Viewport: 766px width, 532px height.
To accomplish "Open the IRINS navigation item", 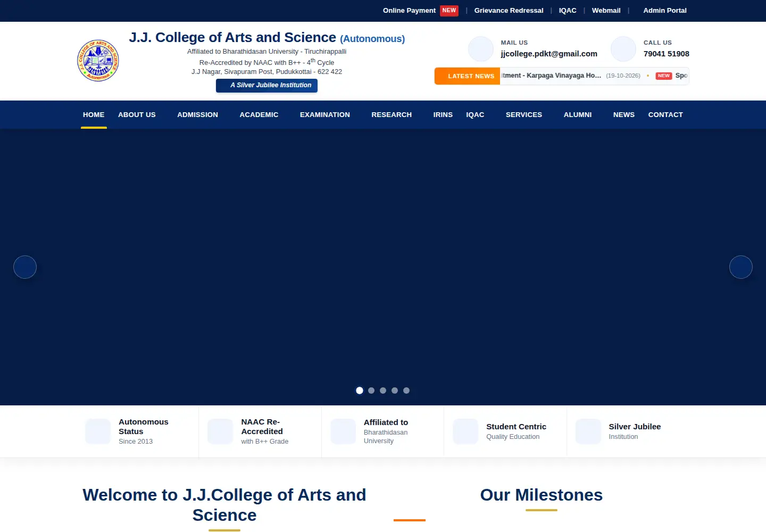I will point(443,115).
